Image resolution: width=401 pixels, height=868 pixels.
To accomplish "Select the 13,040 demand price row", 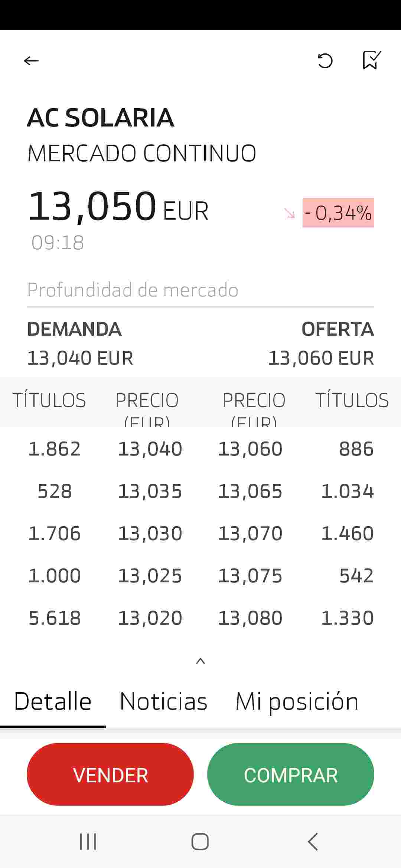I will click(x=150, y=449).
